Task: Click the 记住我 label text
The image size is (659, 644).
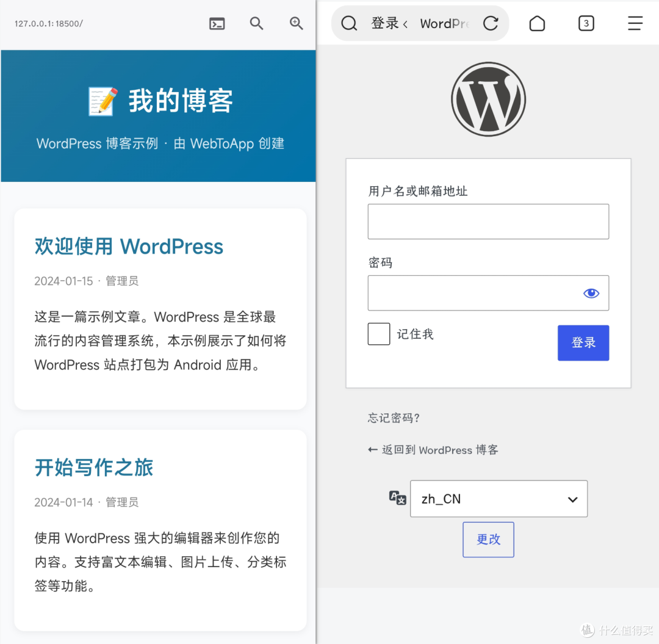Action: pos(415,334)
